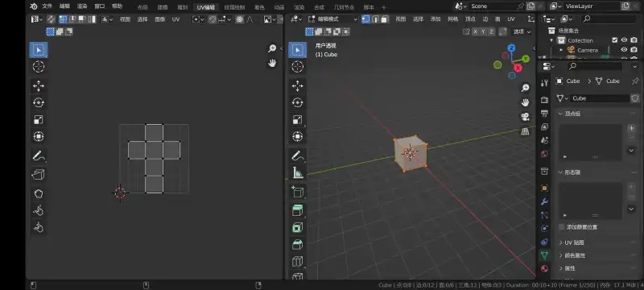Pick the 2D Cursor tool in the UV editor
Image resolution: width=644 pixels, height=290 pixels.
[38, 67]
